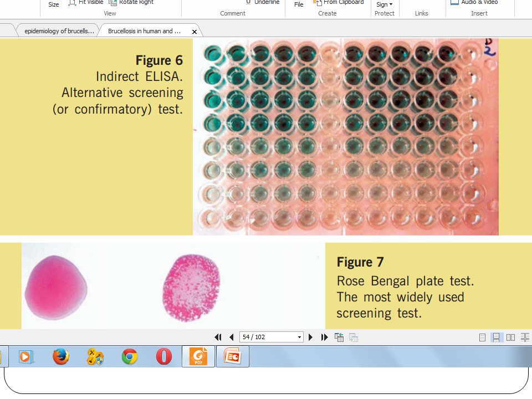Go to the previous page
532x399 pixels.
coord(232,337)
